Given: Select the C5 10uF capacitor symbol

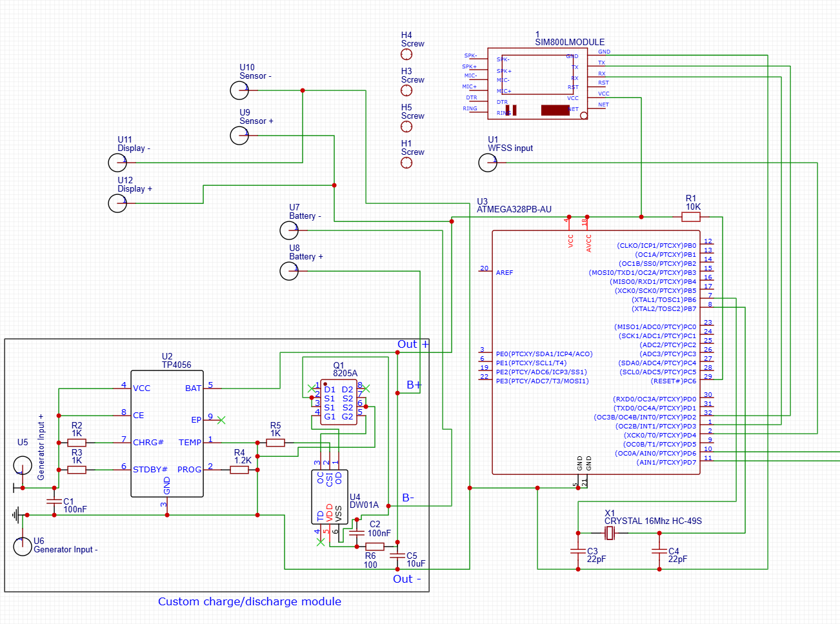Looking at the screenshot, I should (397, 556).
